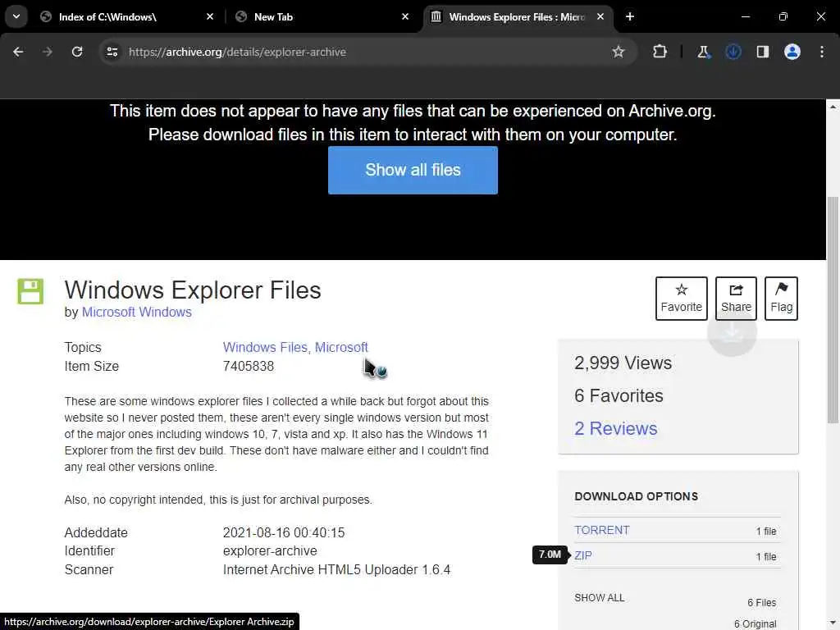Screen dimensions: 840x630
Task: Click SHOW ALL download files
Action: (x=600, y=598)
